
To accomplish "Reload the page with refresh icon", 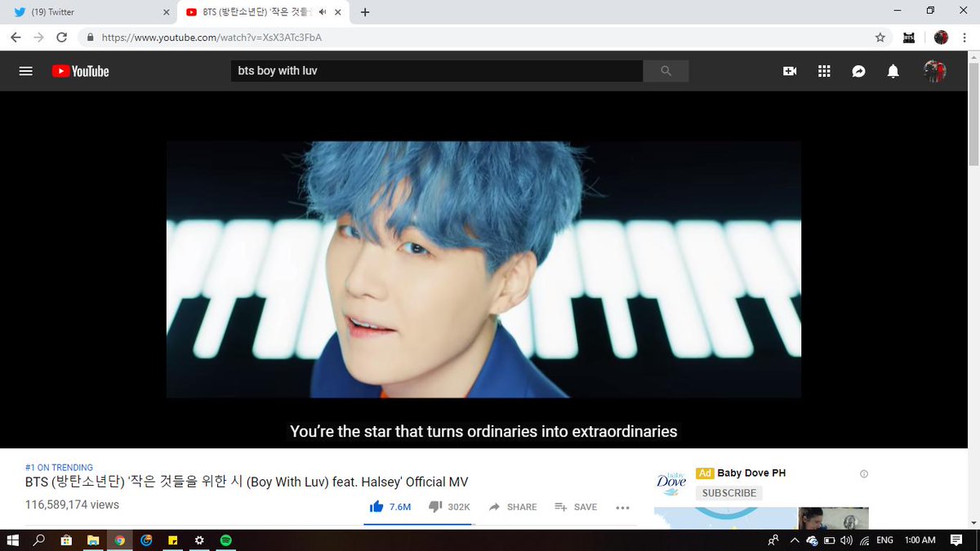I will click(61, 37).
